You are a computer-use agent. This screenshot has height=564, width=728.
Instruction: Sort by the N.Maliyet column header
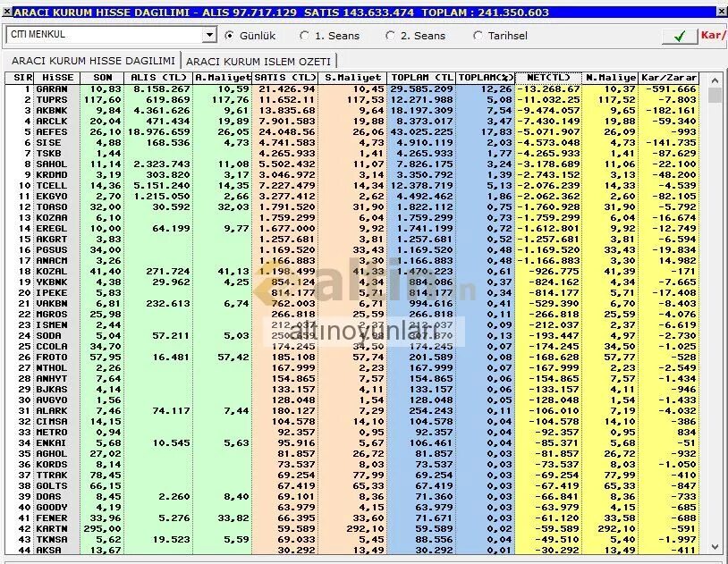pyautogui.click(x=610, y=78)
